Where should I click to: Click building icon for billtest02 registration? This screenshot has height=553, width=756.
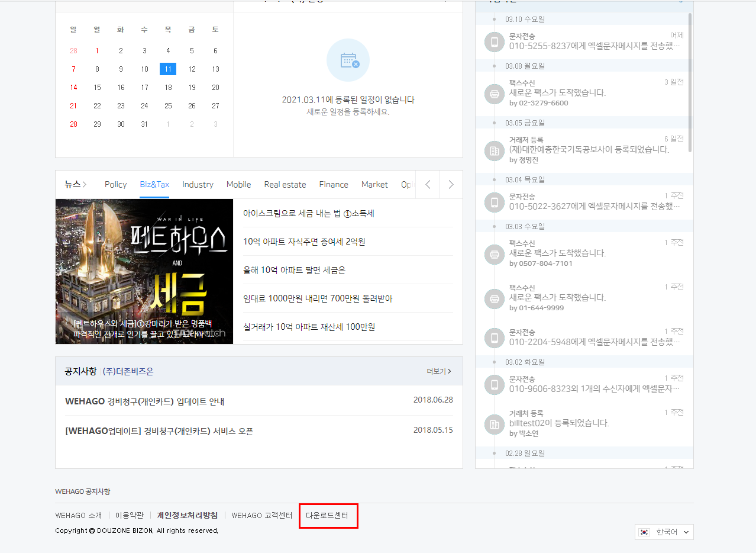tap(494, 424)
